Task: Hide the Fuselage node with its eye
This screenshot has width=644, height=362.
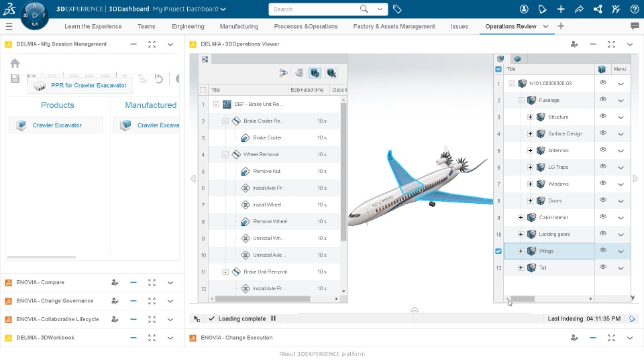Action: (603, 99)
